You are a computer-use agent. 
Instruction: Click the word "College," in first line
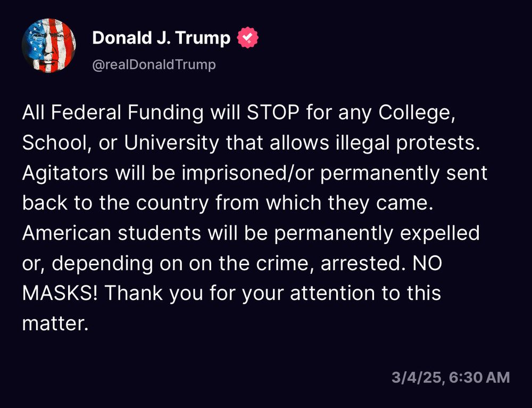[417, 113]
